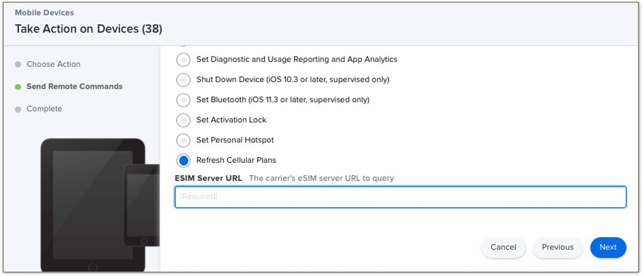Go back with the Previous button
The image size is (644, 277).
point(557,247)
